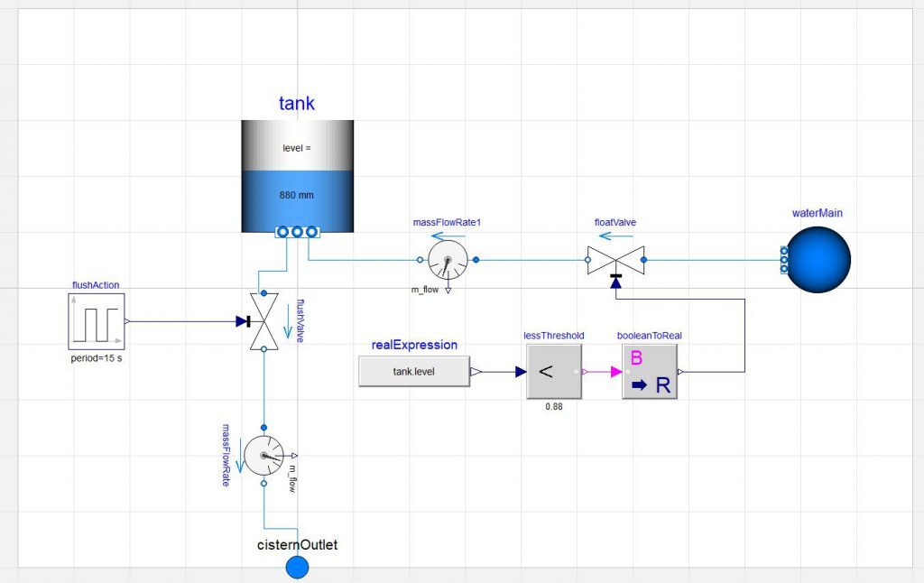Select the tank component
924x583 pixels.
tap(297, 176)
